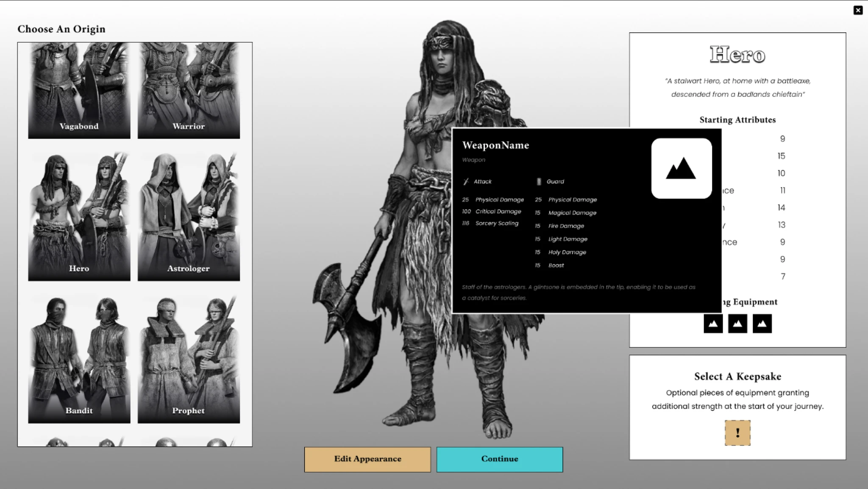Select the Warrior origin
The width and height of the screenshot is (868, 489).
click(x=189, y=90)
